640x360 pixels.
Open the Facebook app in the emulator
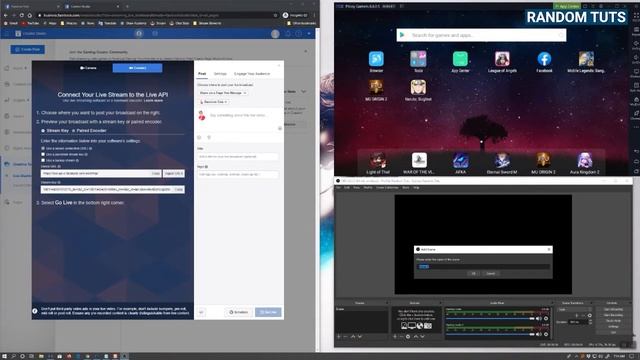544,59
